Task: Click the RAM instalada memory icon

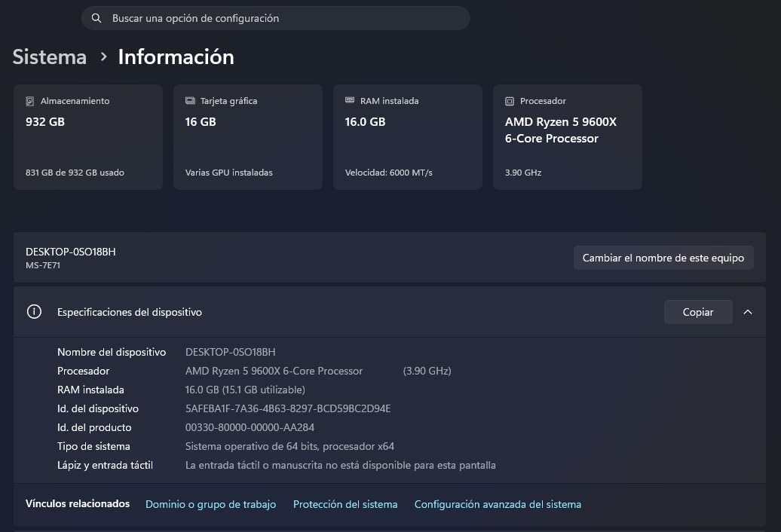Action: coord(350,100)
